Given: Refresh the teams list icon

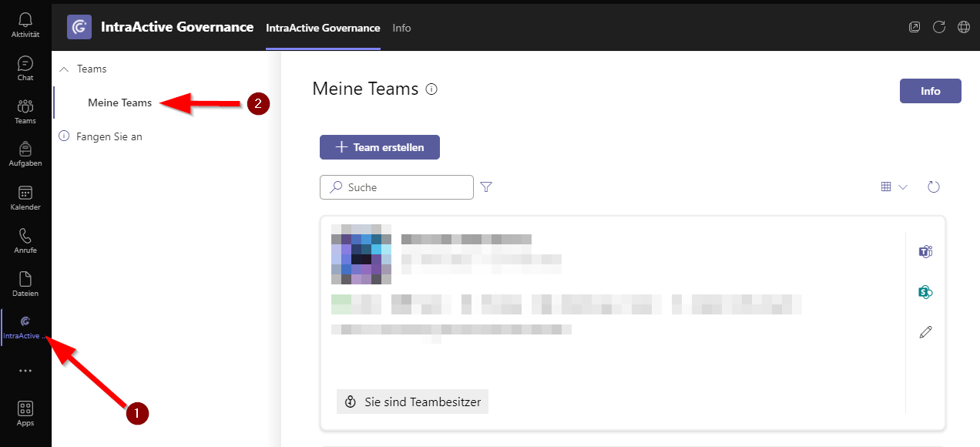Looking at the screenshot, I should [934, 187].
